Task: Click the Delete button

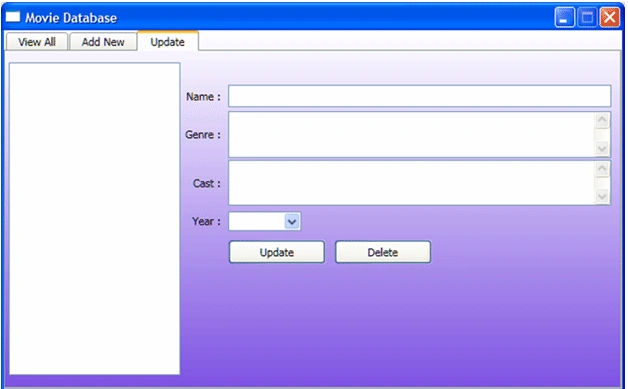Action: 383,252
